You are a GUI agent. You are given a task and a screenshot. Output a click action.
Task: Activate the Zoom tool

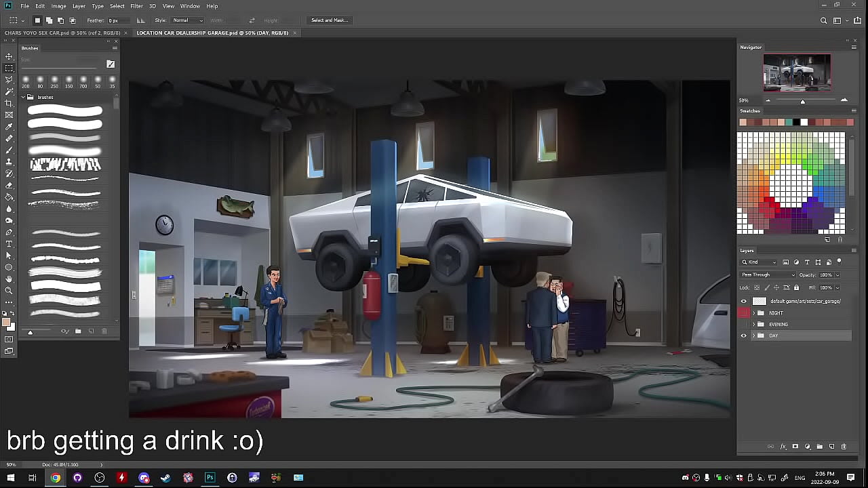click(9, 291)
